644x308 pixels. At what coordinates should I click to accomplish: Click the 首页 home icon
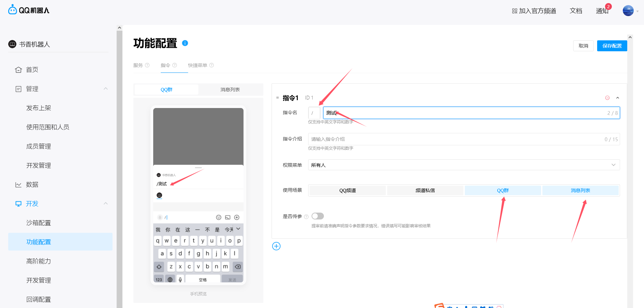18,70
